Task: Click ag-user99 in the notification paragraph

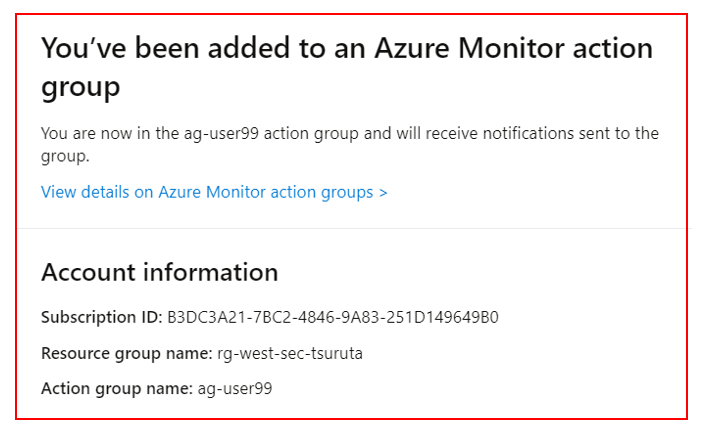Action: 221,134
